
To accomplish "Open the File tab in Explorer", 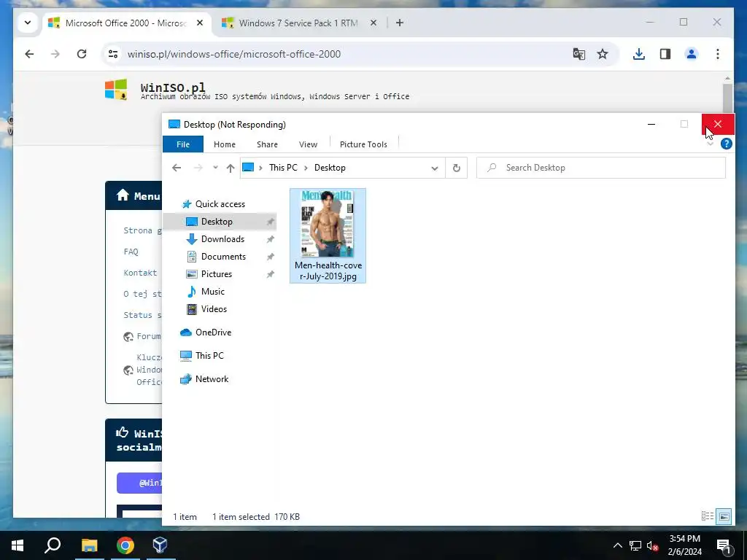I will (x=183, y=144).
